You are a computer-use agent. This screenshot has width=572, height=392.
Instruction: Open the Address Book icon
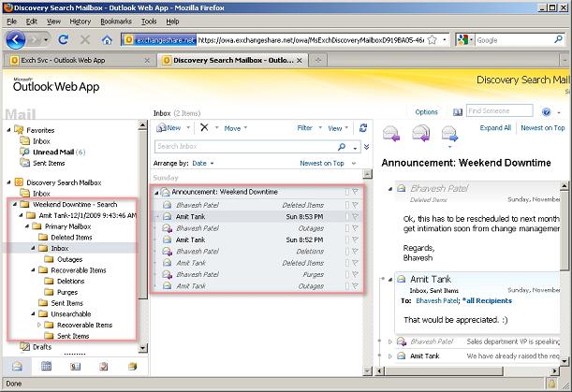[456, 111]
